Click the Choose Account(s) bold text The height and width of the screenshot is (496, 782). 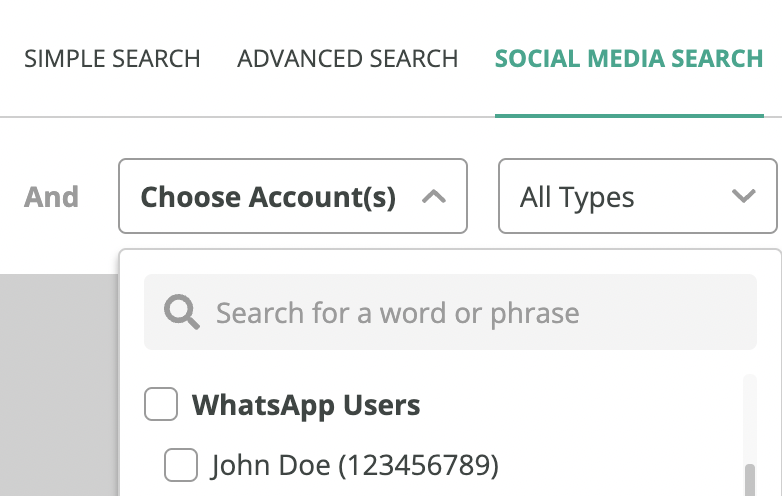(268, 197)
